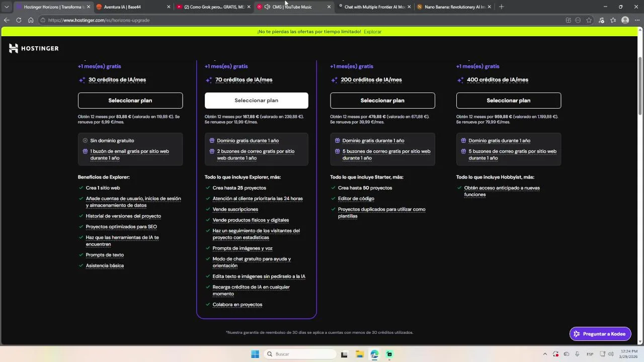Click 'Historial de versiones del proyecto' text
The width and height of the screenshot is (644, 362).
(123, 216)
